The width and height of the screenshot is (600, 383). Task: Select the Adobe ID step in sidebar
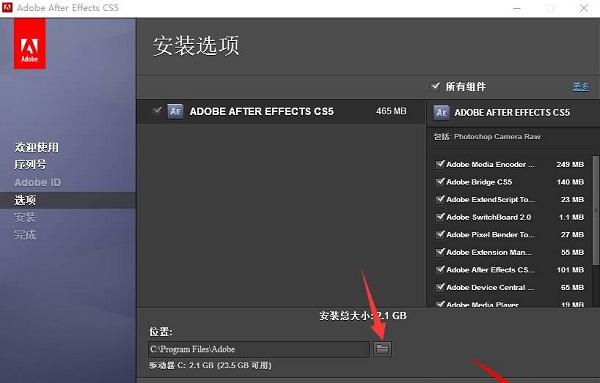tap(38, 183)
